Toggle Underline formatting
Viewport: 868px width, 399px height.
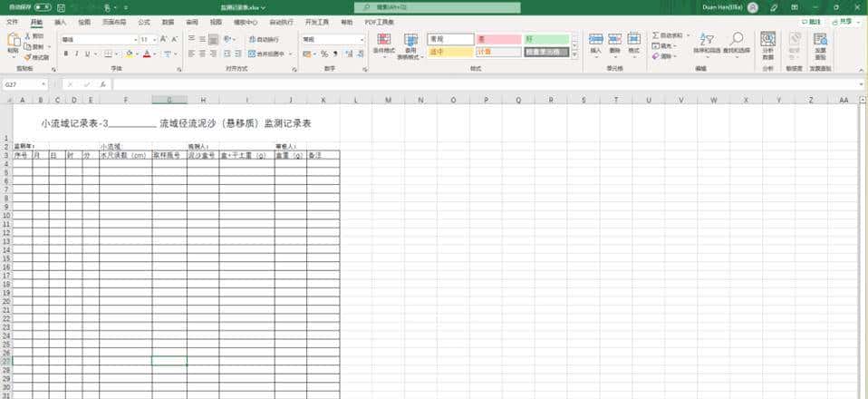coord(88,54)
